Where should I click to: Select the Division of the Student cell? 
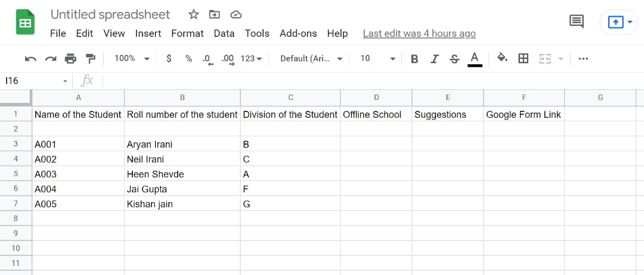pyautogui.click(x=290, y=114)
